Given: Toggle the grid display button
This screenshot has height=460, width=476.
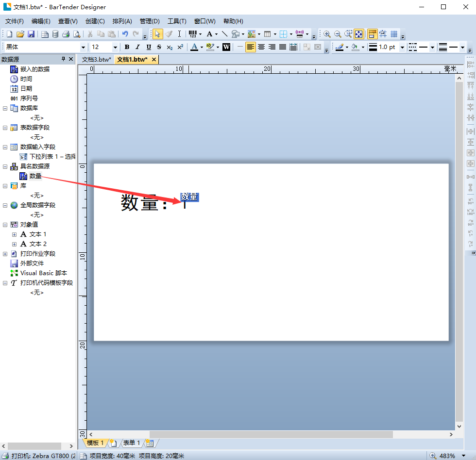Looking at the screenshot, I should coord(394,34).
